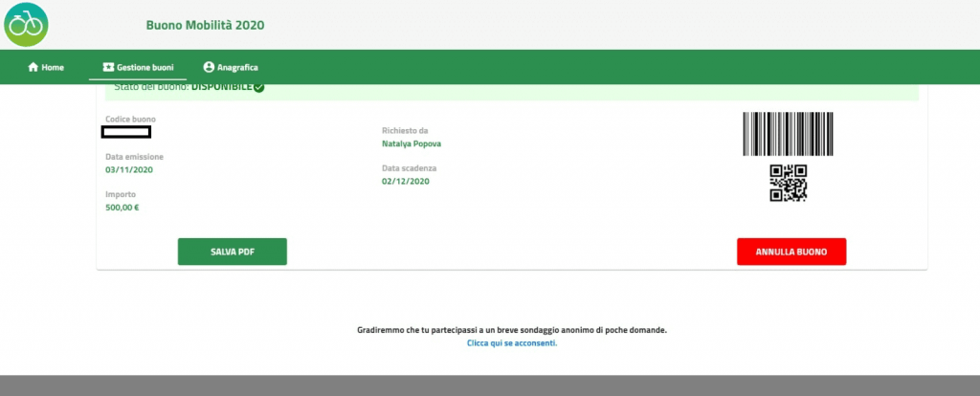Click the Buono Mobilità 2020 title
The width and height of the screenshot is (980, 396).
(205, 24)
